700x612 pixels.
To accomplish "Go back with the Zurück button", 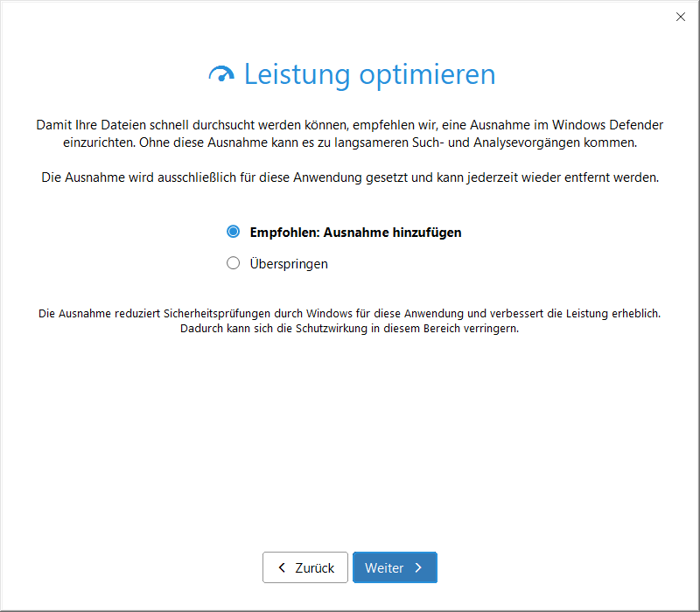I will pyautogui.click(x=305, y=567).
